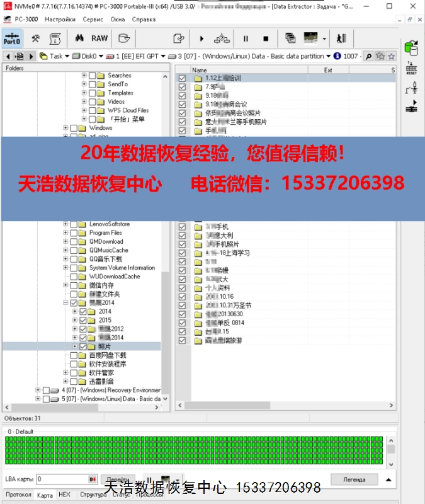Expand the LenovoSoftstore tree node
The height and width of the screenshot is (504, 425).
[65, 224]
